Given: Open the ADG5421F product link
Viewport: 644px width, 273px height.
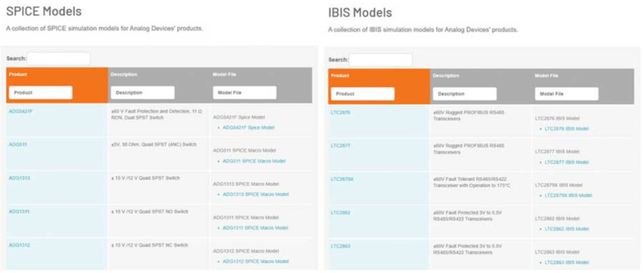Looking at the screenshot, I should 21,111.
